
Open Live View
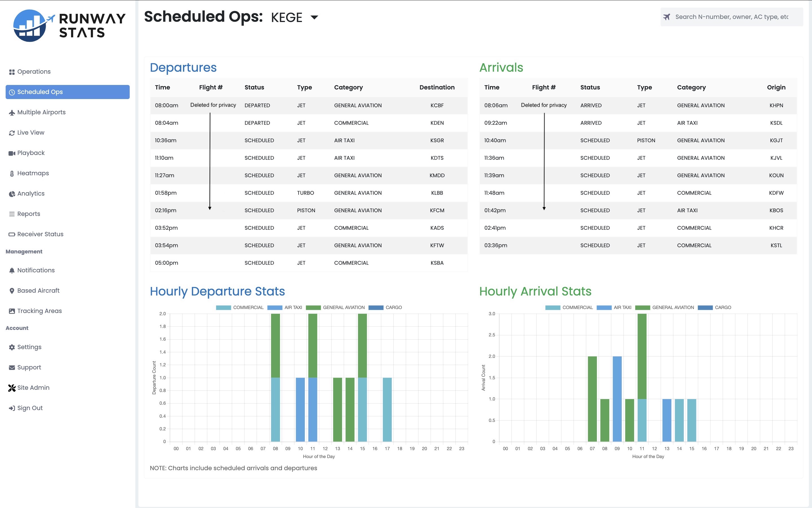pyautogui.click(x=67, y=132)
